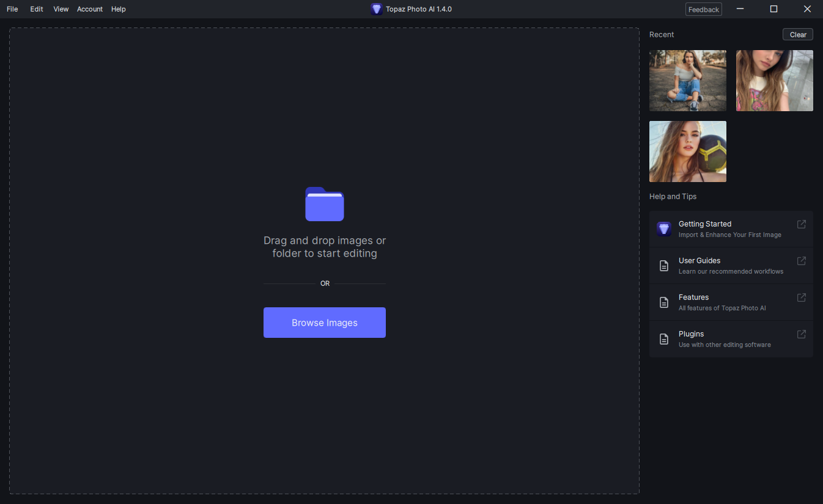Click 'Learn our recommended workflows' subtitle
Viewport: 823px width, 504px height.
(x=731, y=272)
